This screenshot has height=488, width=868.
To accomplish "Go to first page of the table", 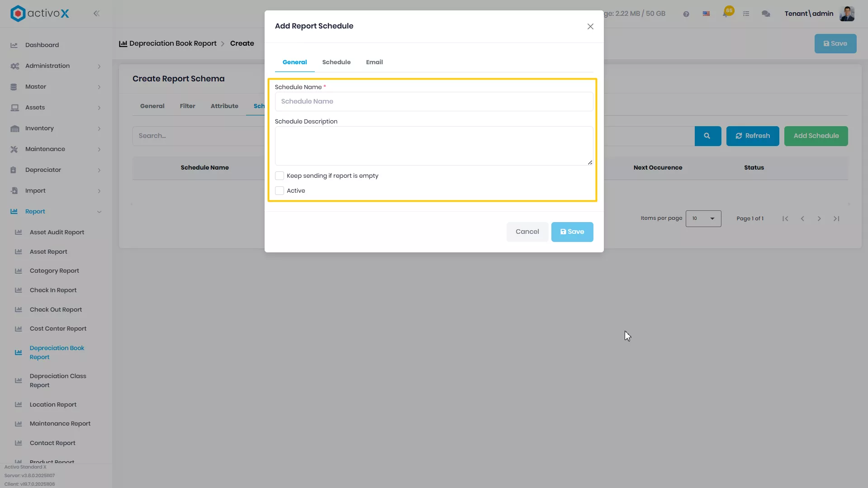I will click(x=785, y=219).
